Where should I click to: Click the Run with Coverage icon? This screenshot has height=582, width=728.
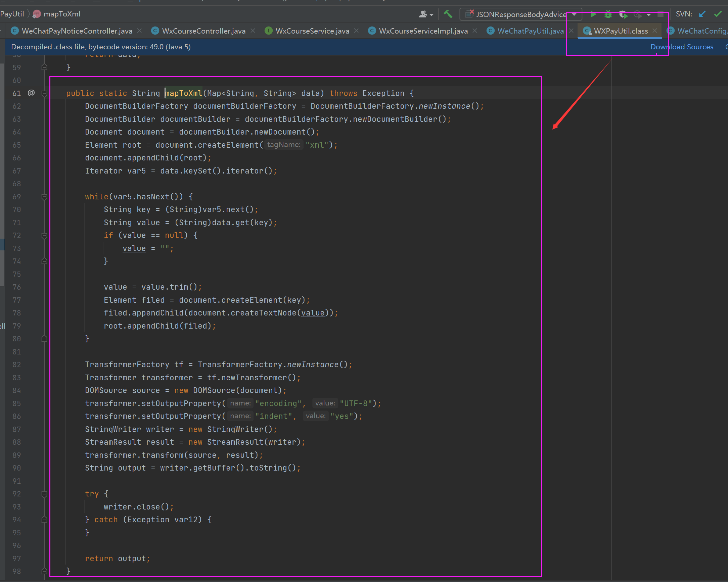point(623,14)
